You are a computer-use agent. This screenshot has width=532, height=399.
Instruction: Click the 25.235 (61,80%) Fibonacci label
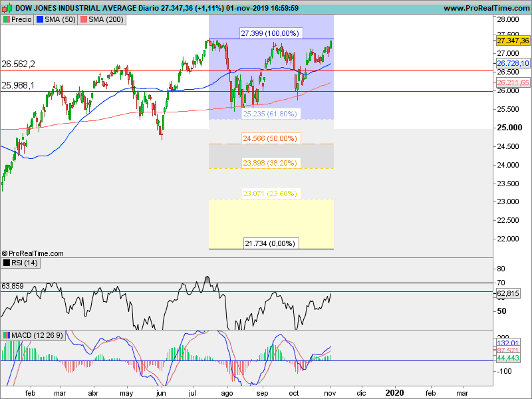(270, 114)
